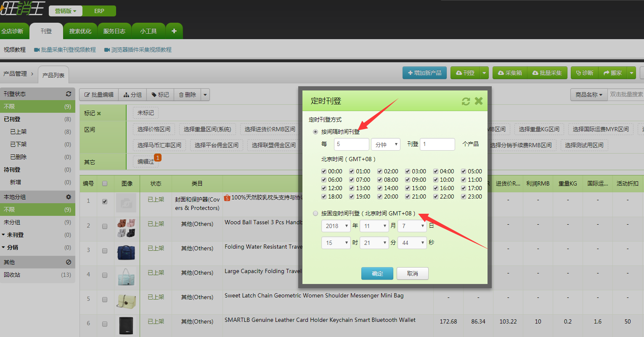Open 批量采集刊登视频教程 video link

coord(65,50)
